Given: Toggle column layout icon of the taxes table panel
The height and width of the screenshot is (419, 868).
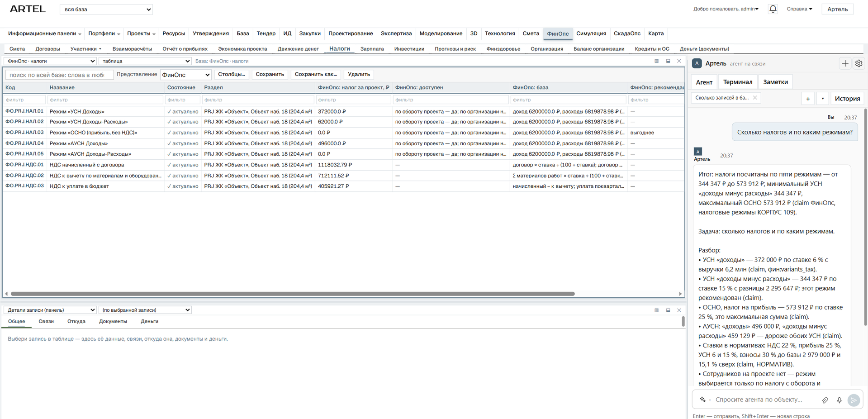Looking at the screenshot, I should (x=656, y=61).
